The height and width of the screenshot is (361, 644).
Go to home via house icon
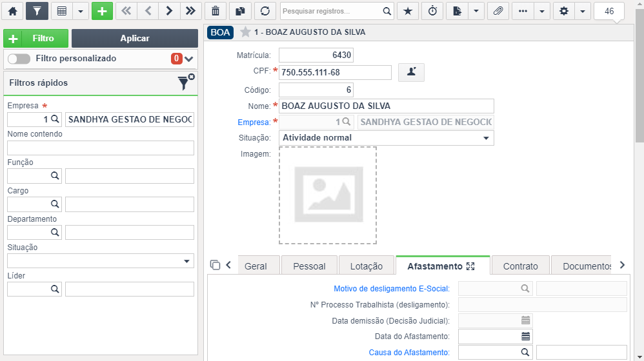click(x=13, y=11)
